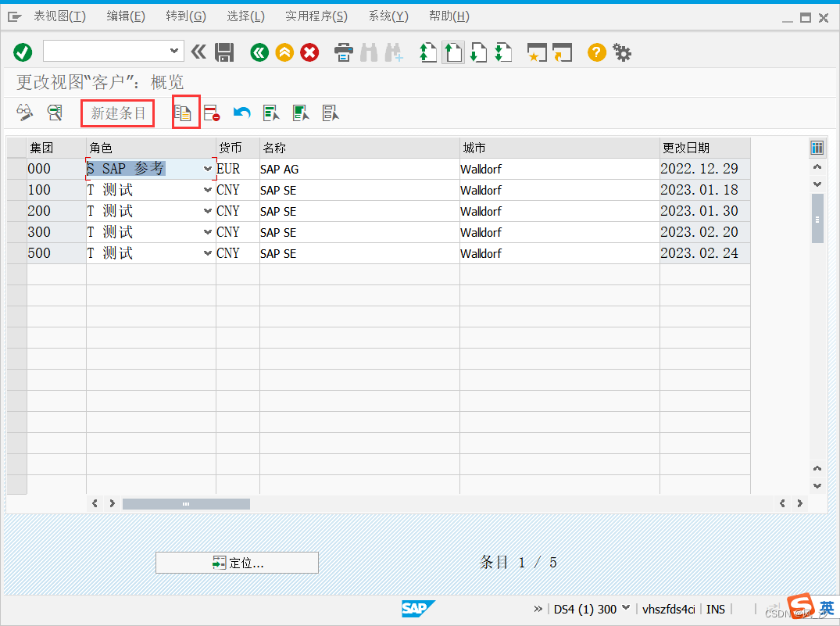Click the 更改日期 column header
This screenshot has width=840, height=626.
click(x=705, y=148)
